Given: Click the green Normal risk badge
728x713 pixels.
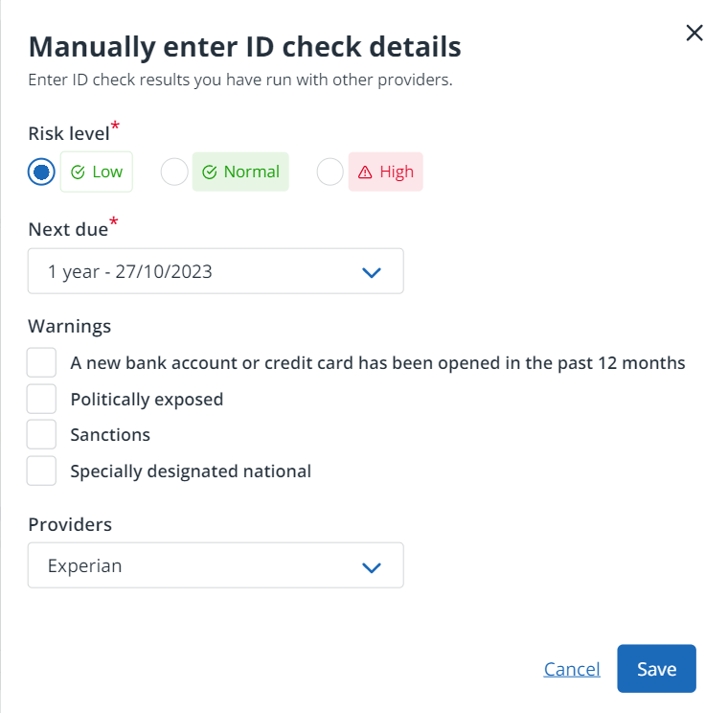Looking at the screenshot, I should (240, 172).
